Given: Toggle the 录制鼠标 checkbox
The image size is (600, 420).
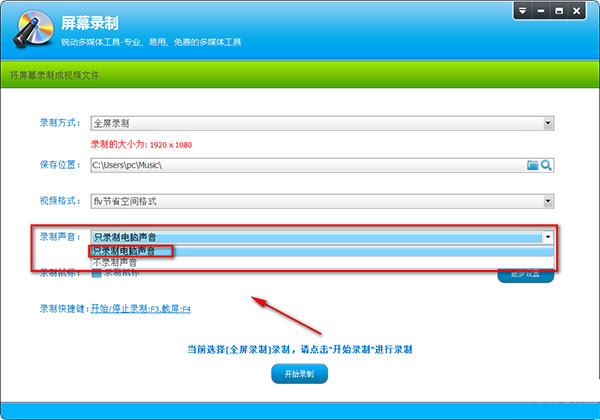Looking at the screenshot, I should [96, 273].
